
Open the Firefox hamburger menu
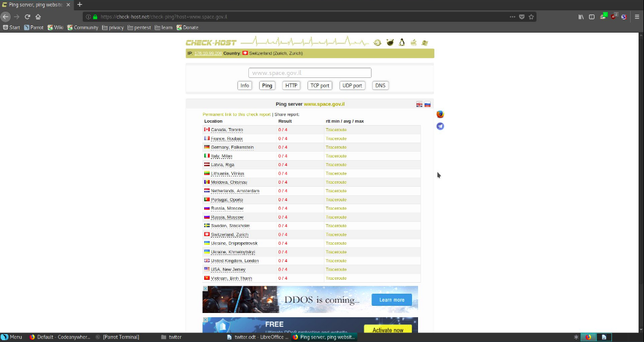[x=637, y=17]
